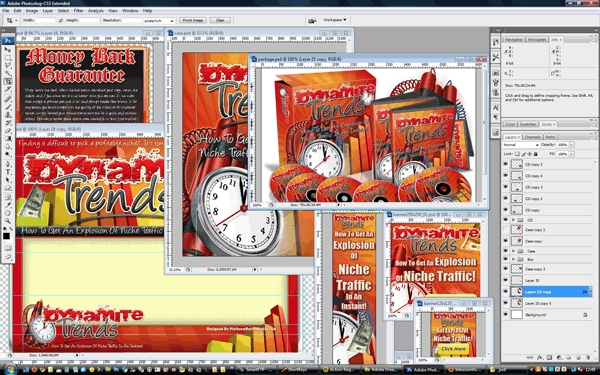This screenshot has width=600, height=375.
Task: Select the Pen tool
Action: pos(8,164)
